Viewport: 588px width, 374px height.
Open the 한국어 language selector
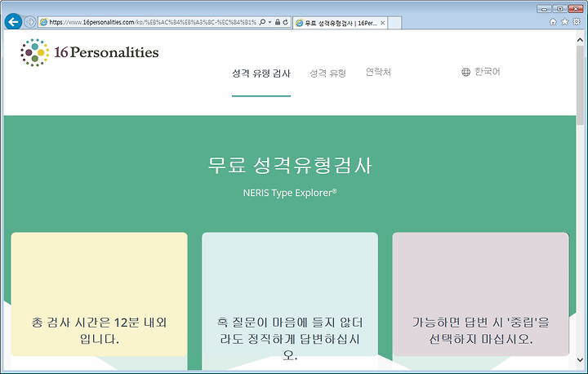coord(481,72)
